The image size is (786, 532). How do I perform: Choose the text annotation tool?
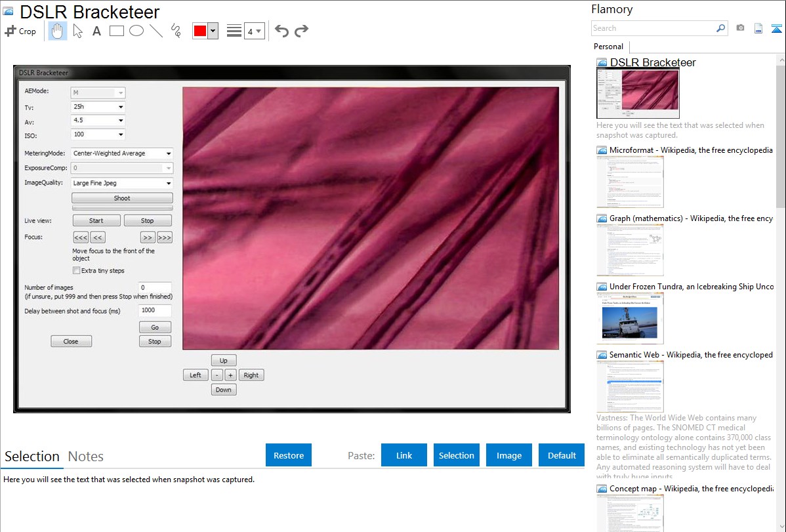pos(96,31)
